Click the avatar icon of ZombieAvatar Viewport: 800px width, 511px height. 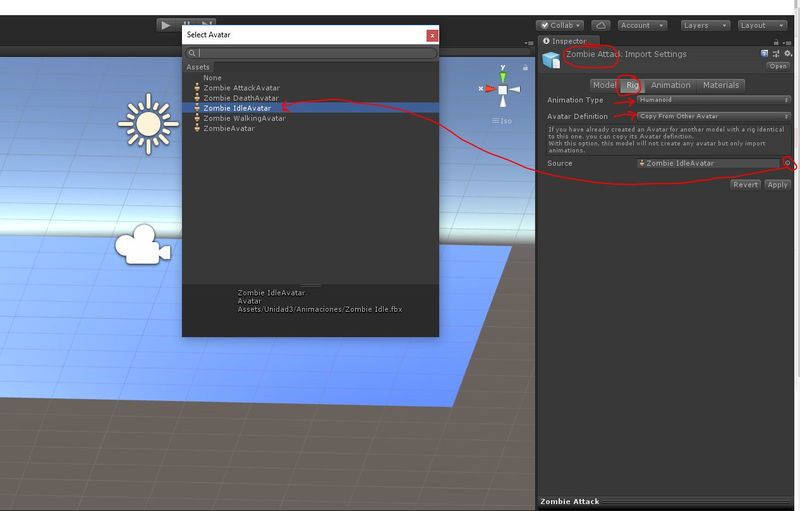click(197, 129)
